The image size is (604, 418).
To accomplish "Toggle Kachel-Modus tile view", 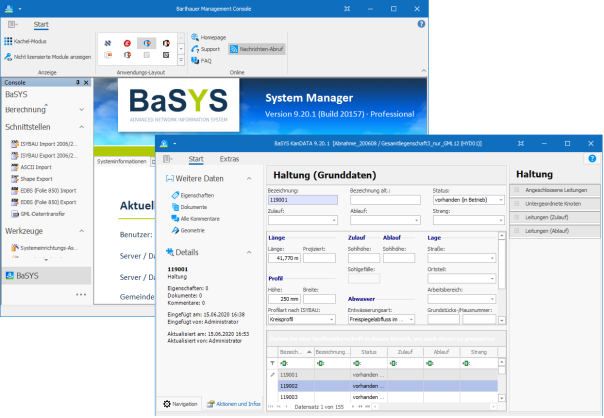I will [25, 41].
